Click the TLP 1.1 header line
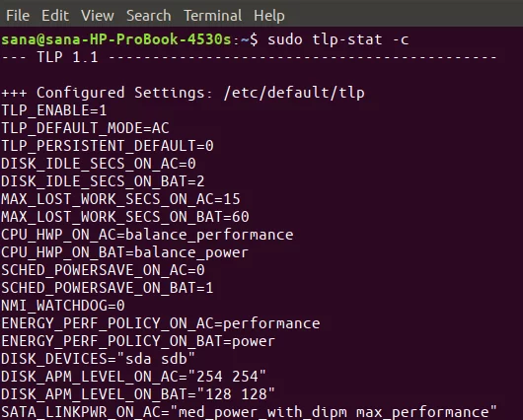523x420 pixels. (x=249, y=57)
